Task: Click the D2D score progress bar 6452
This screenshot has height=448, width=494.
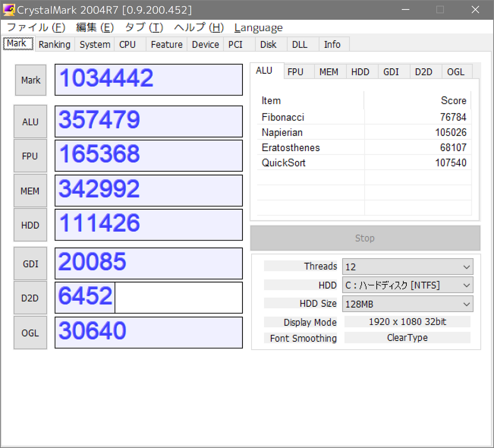Action: pos(149,298)
